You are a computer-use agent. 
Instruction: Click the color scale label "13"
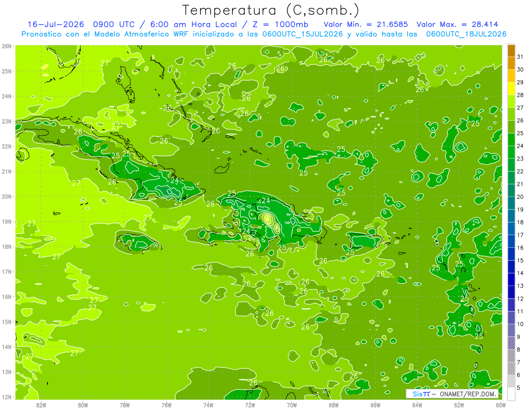(x=520, y=286)
